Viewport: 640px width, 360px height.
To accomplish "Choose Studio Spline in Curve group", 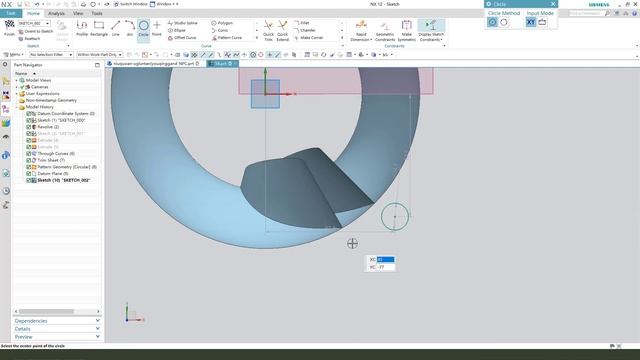I will pyautogui.click(x=182, y=23).
